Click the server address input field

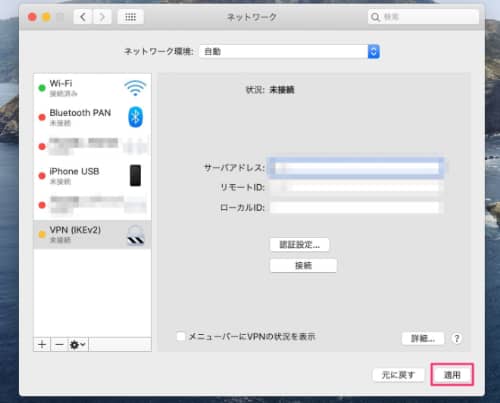(356, 168)
